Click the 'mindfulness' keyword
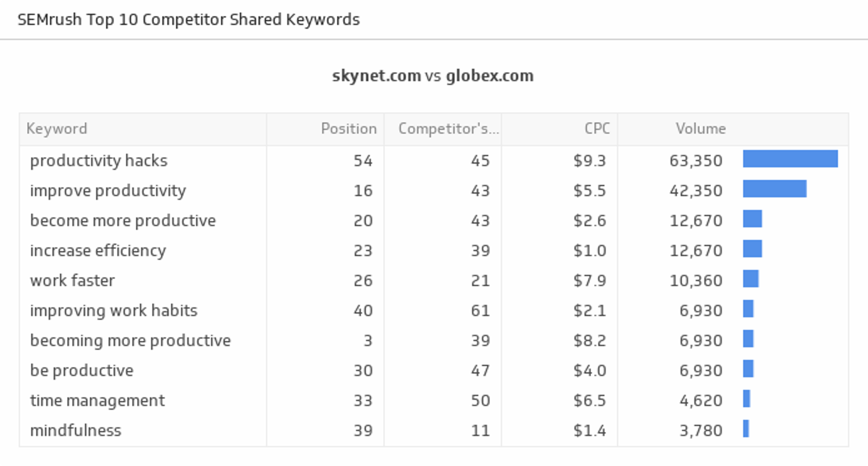The height and width of the screenshot is (466, 868). (x=75, y=430)
